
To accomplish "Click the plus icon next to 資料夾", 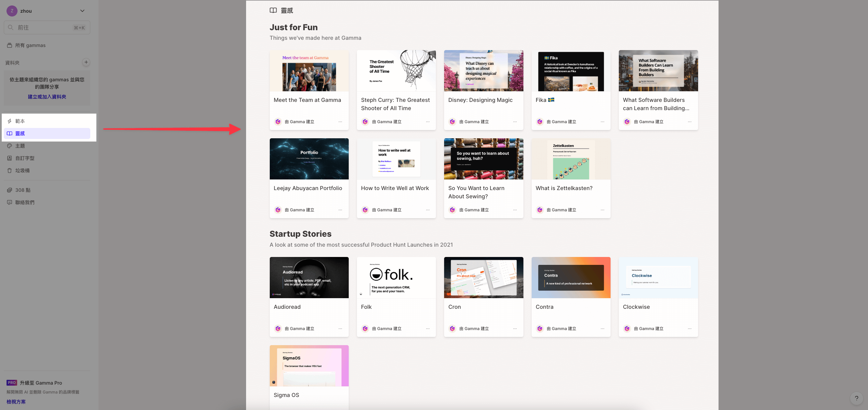I will [x=86, y=62].
